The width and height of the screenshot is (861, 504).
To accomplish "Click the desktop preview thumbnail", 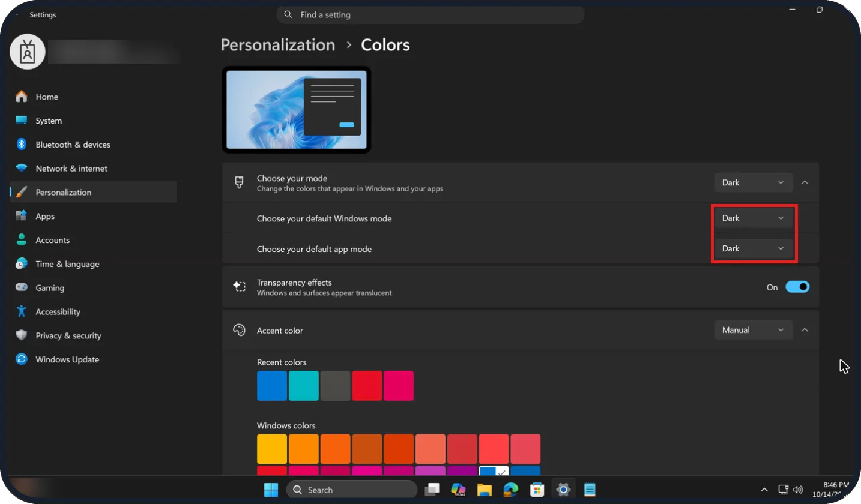I will [x=297, y=110].
